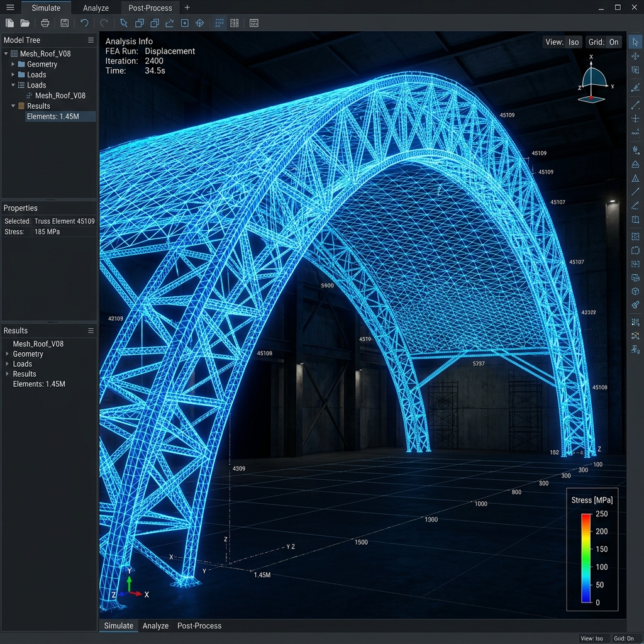The image size is (644, 644).
Task: Click the hierarchy nodes icon at sidebar bottom
Action: coord(635,350)
